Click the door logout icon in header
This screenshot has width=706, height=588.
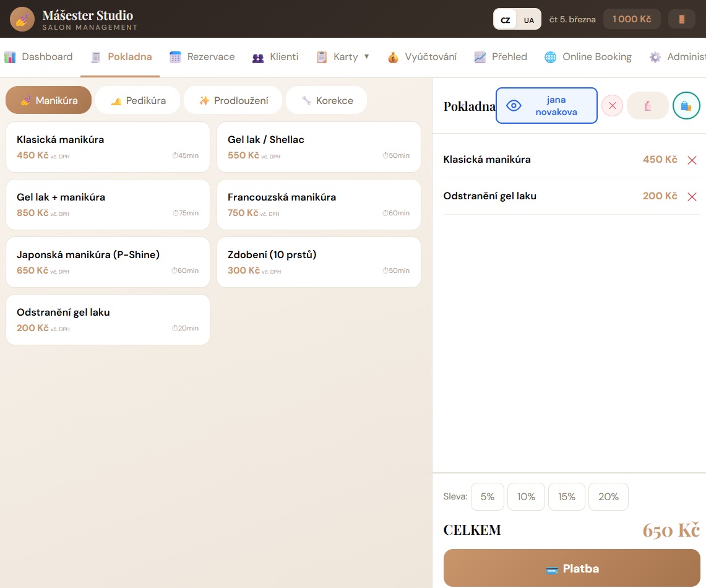681,19
